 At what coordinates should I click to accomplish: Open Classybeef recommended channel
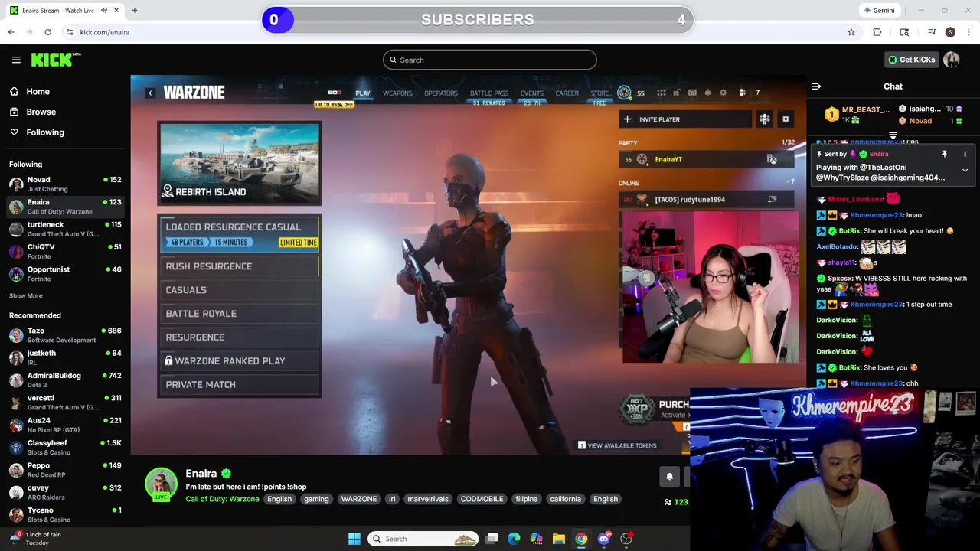pos(65,447)
